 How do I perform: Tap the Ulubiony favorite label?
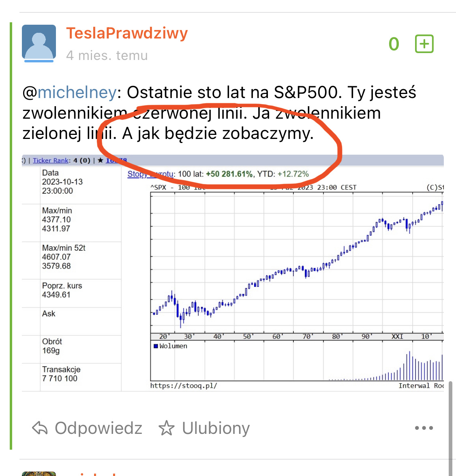point(216,428)
